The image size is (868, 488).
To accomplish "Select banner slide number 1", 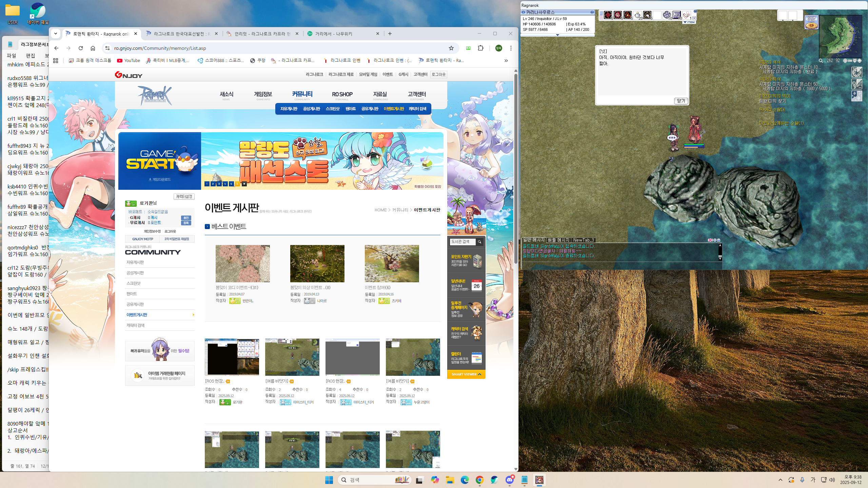I will click(207, 184).
